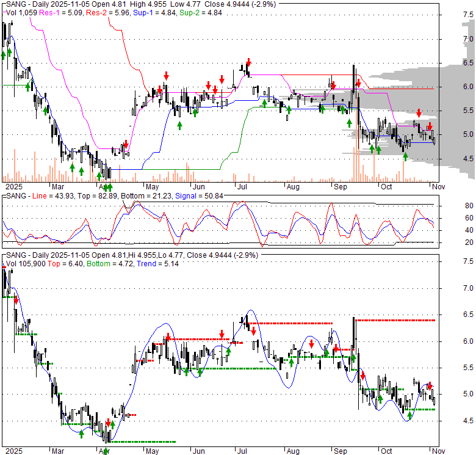Click the 4.5 price label on bottom chart axis
Viewport: 476px width, 455px height.
coord(468,421)
